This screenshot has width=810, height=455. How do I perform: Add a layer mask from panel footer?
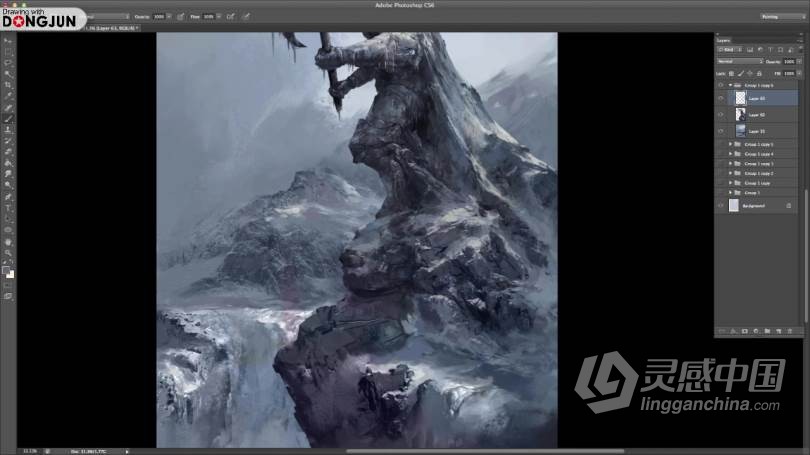(x=744, y=331)
